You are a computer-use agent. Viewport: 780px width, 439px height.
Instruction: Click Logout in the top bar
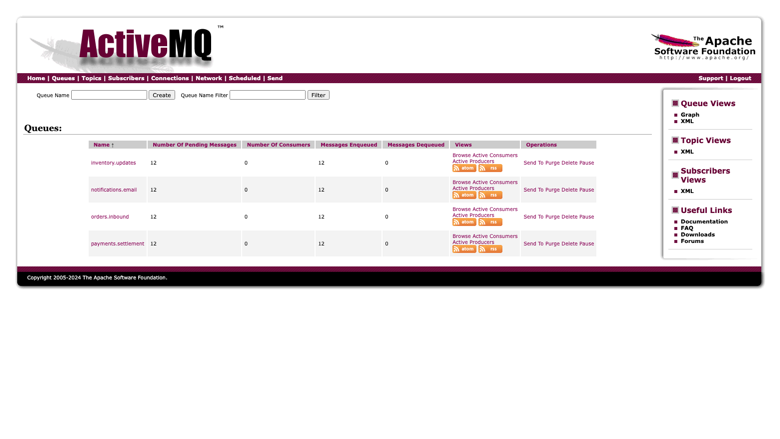740,78
